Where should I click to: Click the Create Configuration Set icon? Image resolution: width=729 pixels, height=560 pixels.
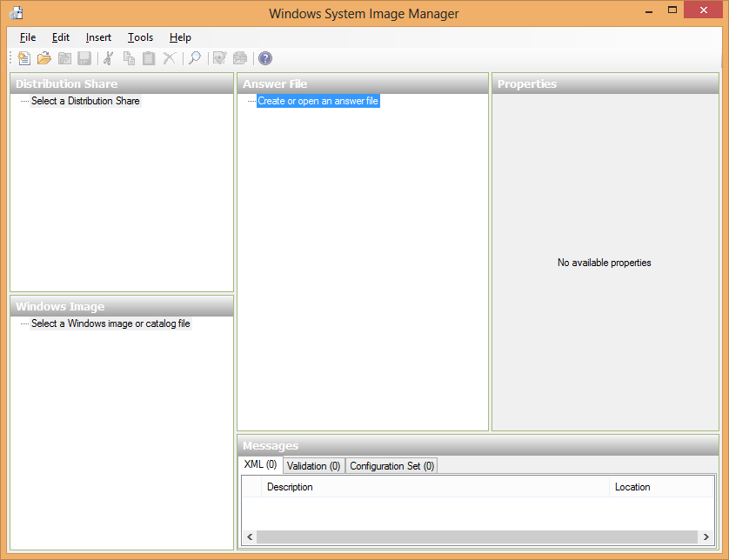(x=240, y=58)
